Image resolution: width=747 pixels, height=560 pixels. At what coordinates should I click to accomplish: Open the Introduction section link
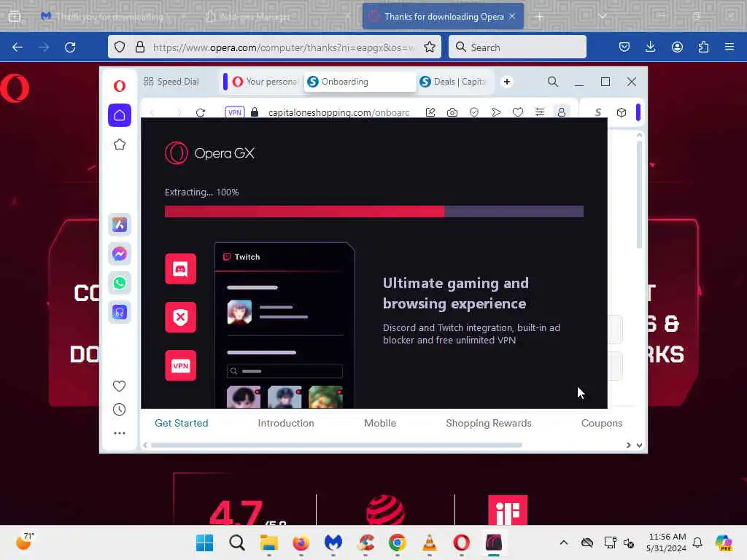point(286,424)
